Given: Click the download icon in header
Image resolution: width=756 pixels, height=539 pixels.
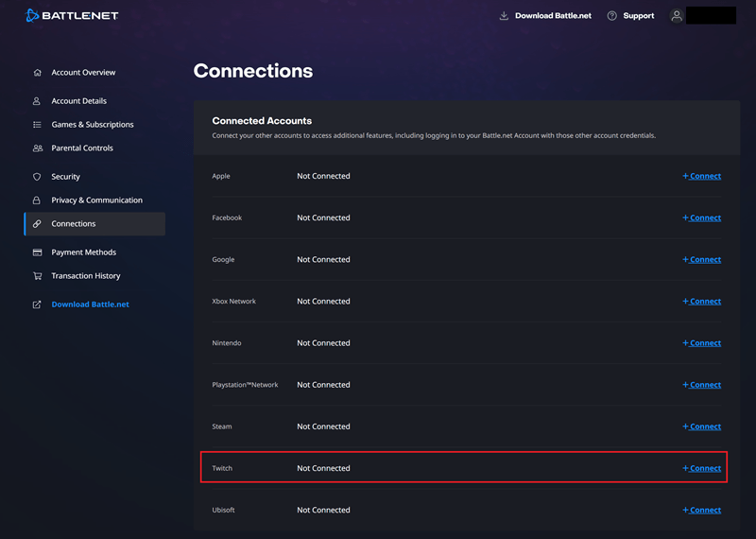Looking at the screenshot, I should (x=504, y=16).
